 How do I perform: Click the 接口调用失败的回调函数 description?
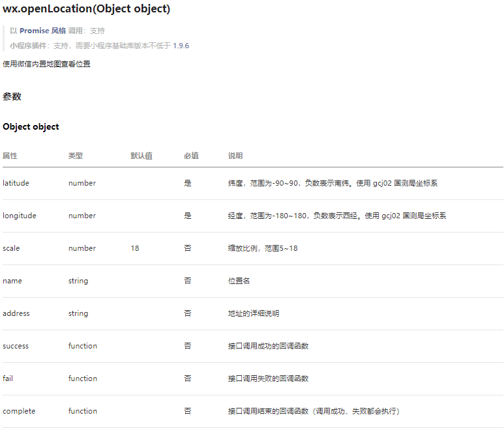tap(268, 378)
